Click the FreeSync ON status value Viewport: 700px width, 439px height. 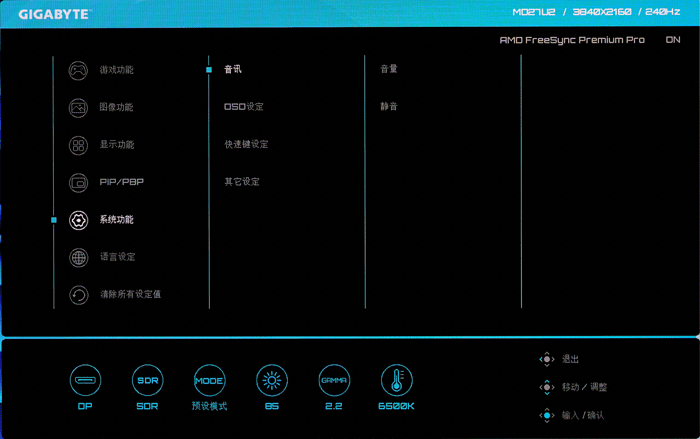[673, 40]
